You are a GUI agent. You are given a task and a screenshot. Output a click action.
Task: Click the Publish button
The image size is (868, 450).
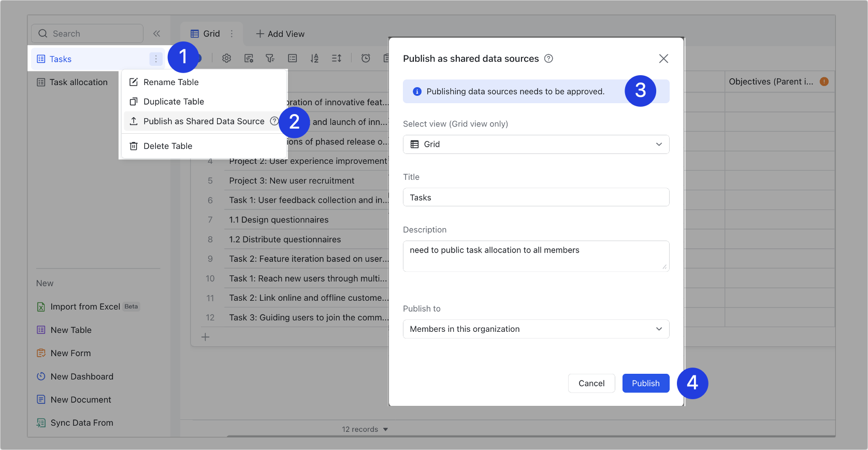click(646, 383)
